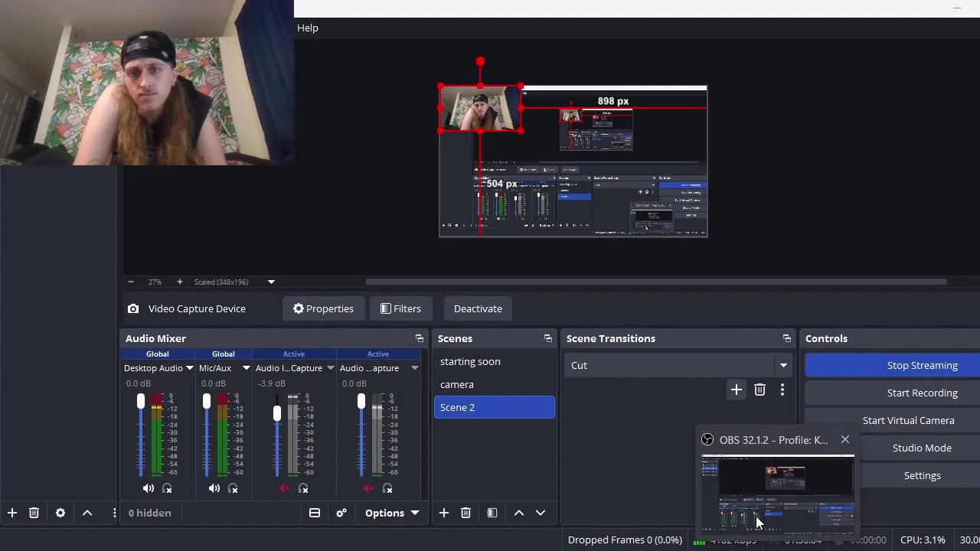Pop out the Scenes dock
The width and height of the screenshot is (980, 551).
pyautogui.click(x=548, y=338)
